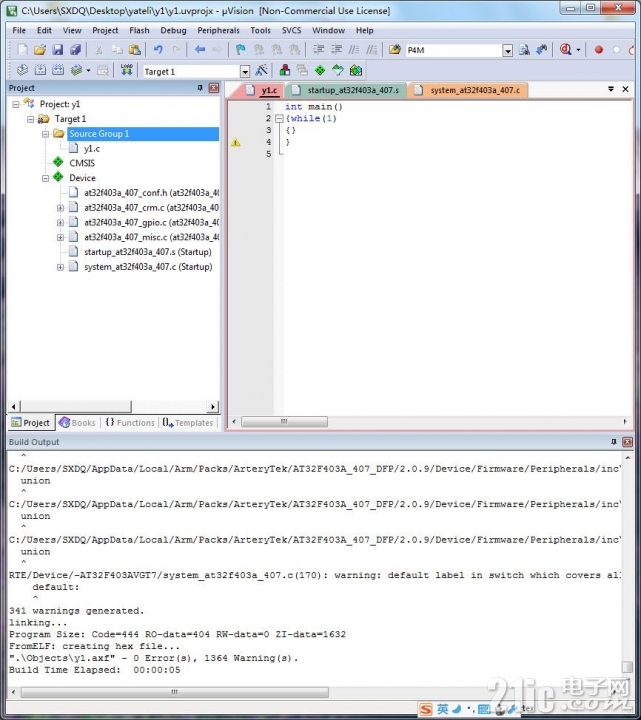Close the Project panel
The width and height of the screenshot is (641, 720).
click(214, 88)
